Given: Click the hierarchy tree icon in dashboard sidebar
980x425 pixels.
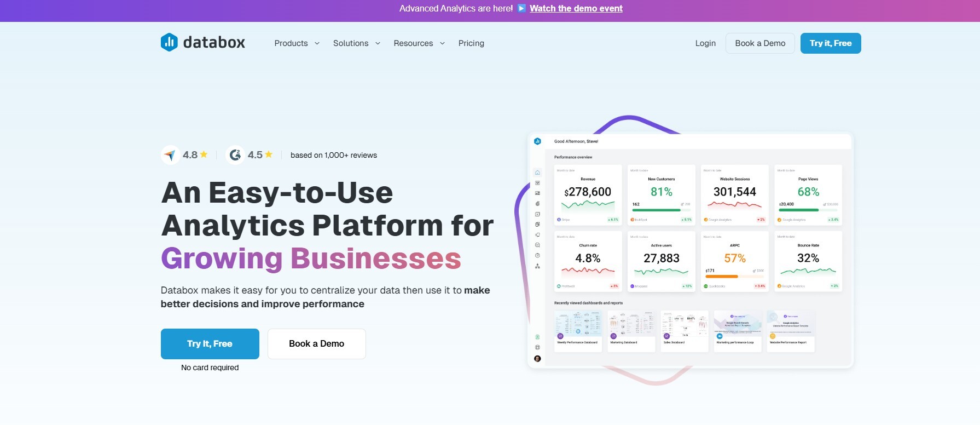Looking at the screenshot, I should 537,266.
